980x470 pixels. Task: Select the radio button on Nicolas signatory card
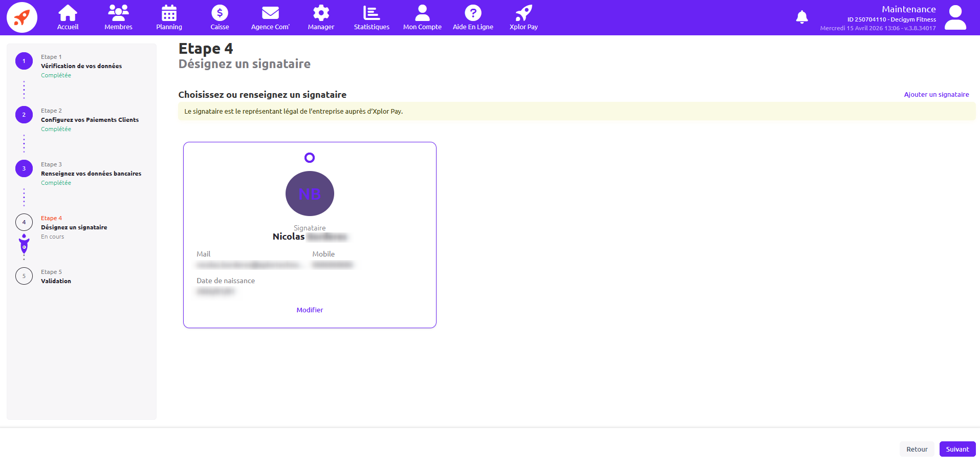(x=310, y=158)
